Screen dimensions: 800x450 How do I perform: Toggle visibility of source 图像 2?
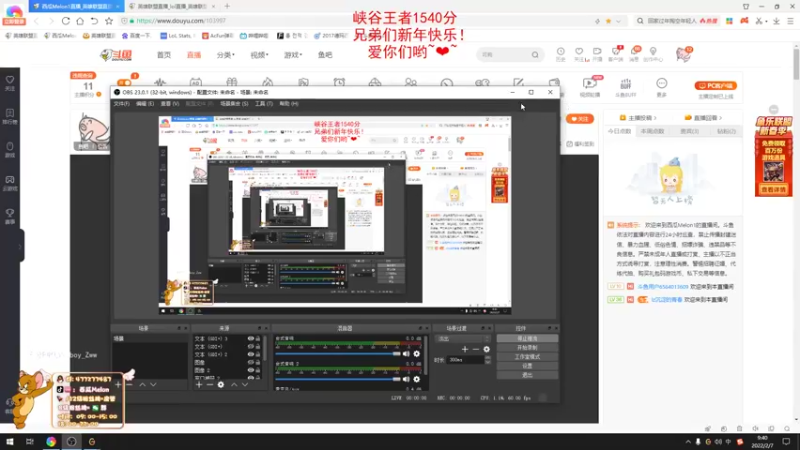pos(251,370)
